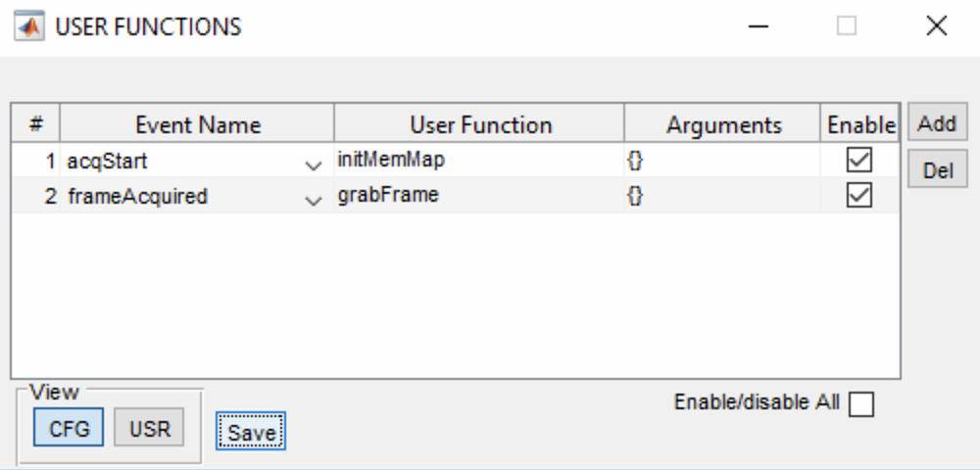This screenshot has height=470, width=980.
Task: Edit the arguments cell of frameAcquired row
Action: pos(722,196)
